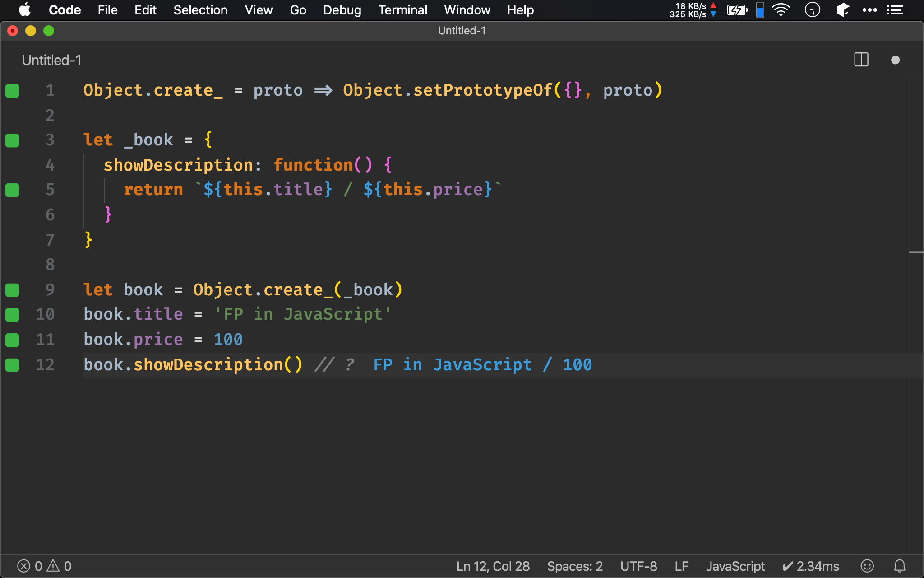Click the Ln 12, Col 28 position button
The image size is (924, 578).
pyautogui.click(x=493, y=566)
